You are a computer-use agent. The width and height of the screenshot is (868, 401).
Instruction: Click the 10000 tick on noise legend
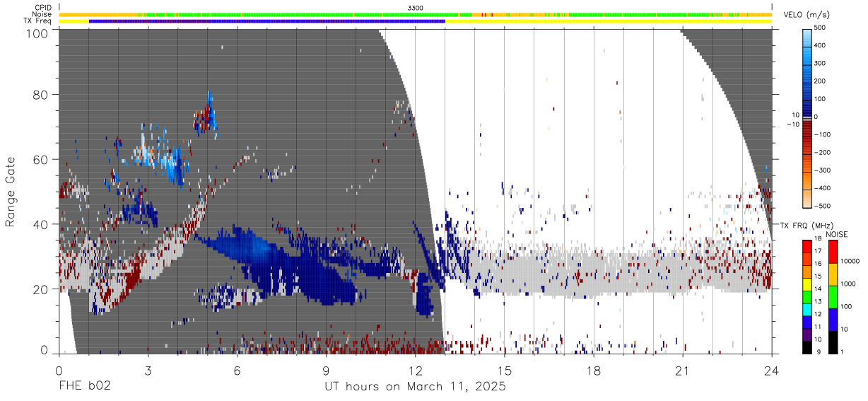(850, 262)
